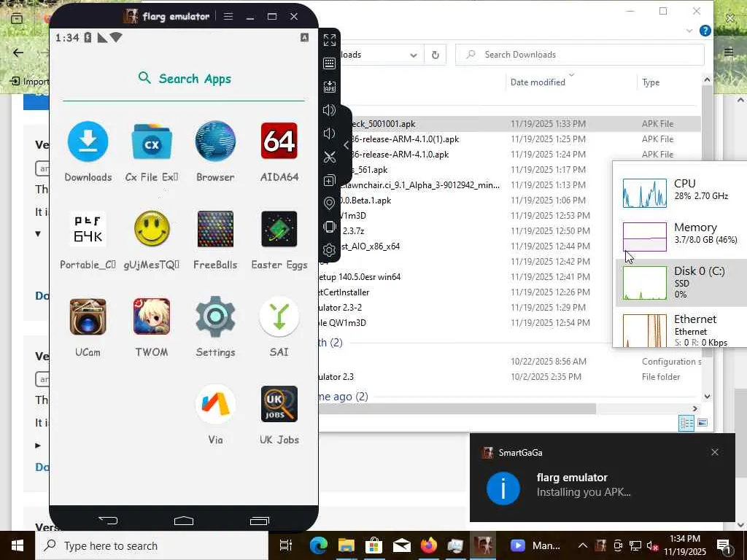The height and width of the screenshot is (560, 747).
Task: Open Windows Start menu
Action: 18,545
